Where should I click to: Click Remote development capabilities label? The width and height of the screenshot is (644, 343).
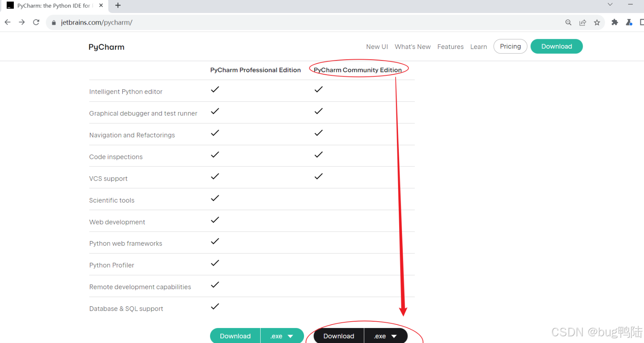click(x=140, y=287)
